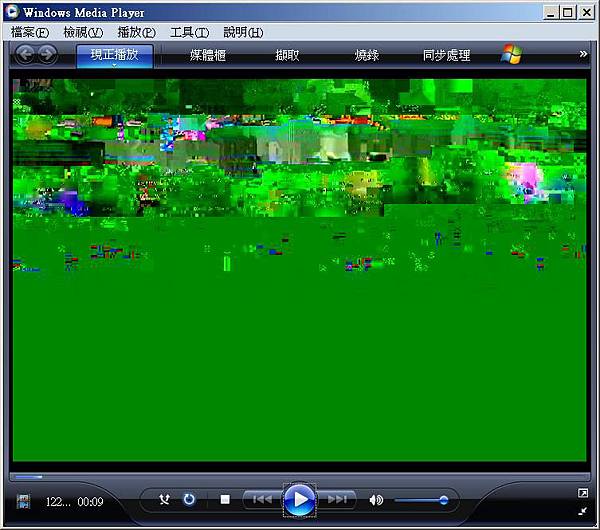Open the 檢視(V) menu

click(x=83, y=33)
